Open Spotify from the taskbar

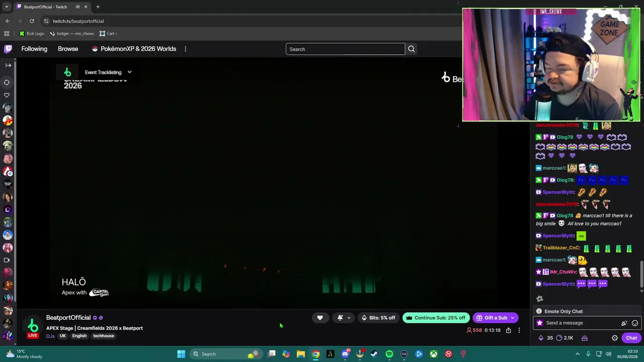[x=389, y=354]
